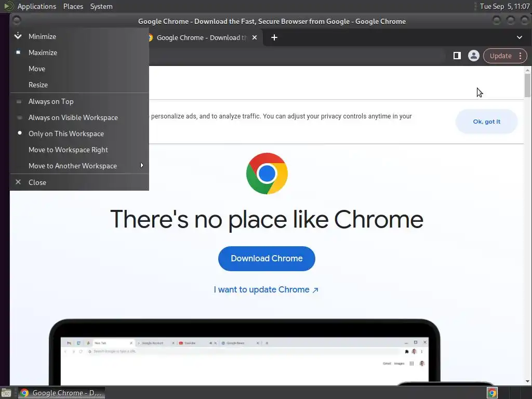Open the Places menu
Screen dimensions: 532x399
coord(73,6)
